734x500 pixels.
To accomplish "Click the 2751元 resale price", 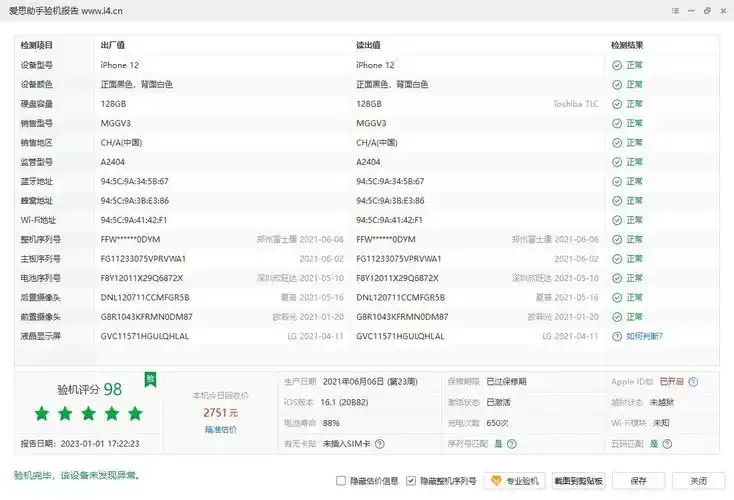I will 220,413.
